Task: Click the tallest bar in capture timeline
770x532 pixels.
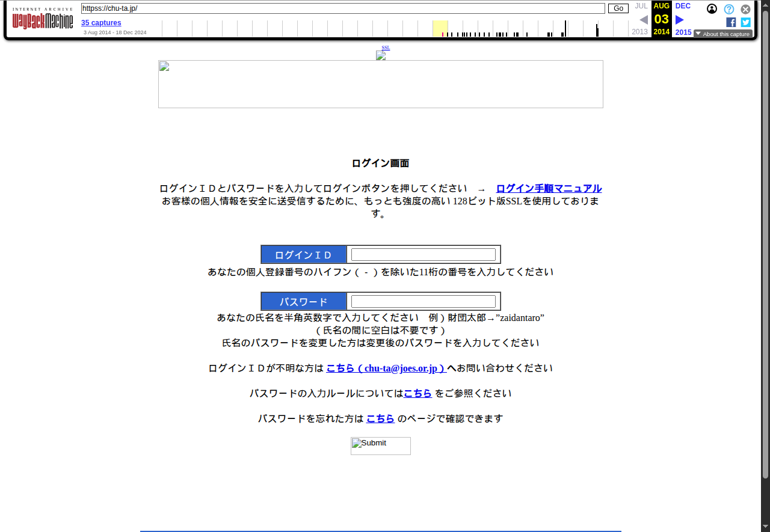Action: (565, 29)
